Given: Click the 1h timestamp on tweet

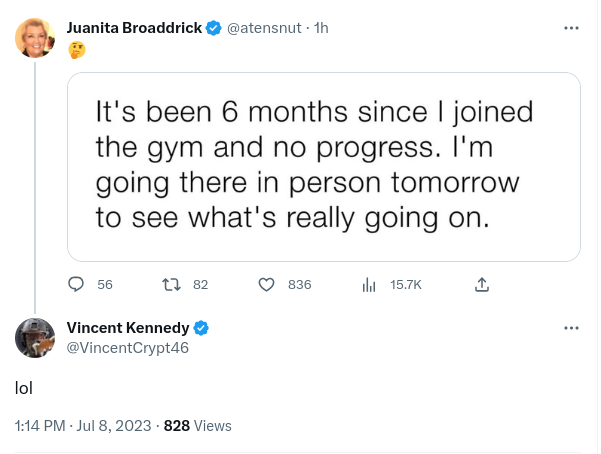Looking at the screenshot, I should 321,28.
